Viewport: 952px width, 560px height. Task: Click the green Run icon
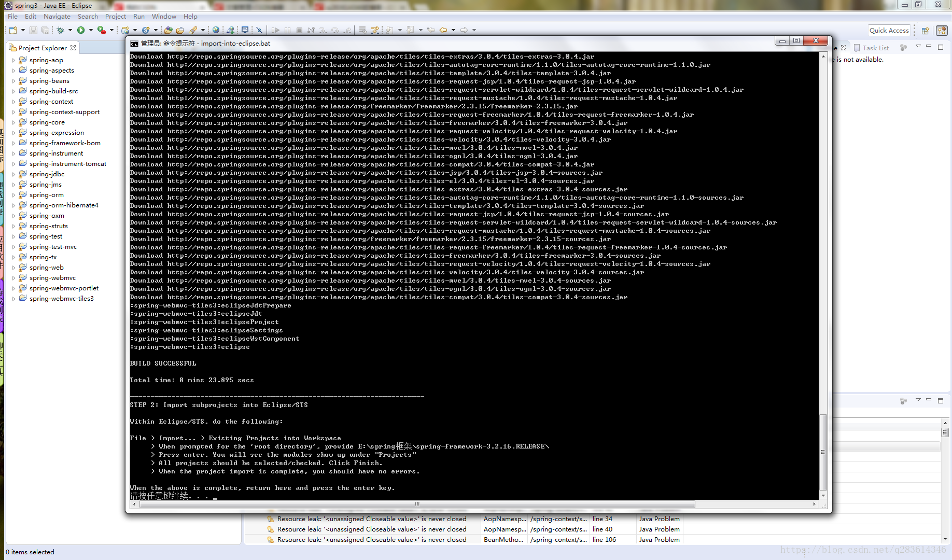click(x=81, y=30)
